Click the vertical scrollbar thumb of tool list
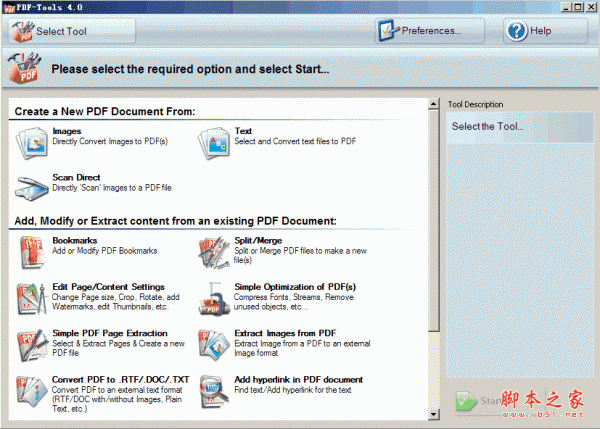600x429 pixels. pos(434,221)
